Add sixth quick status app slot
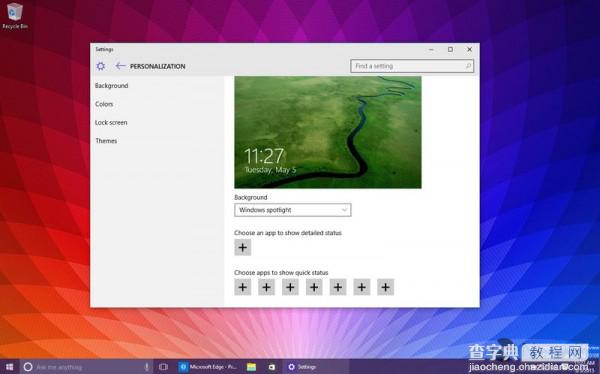The height and width of the screenshot is (374, 600). coord(362,287)
